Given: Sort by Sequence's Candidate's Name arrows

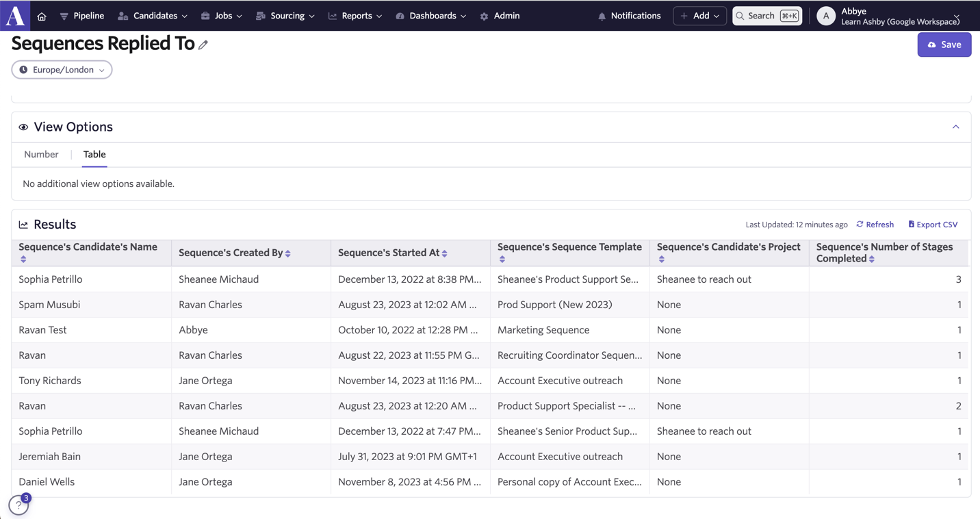Looking at the screenshot, I should coord(23,259).
